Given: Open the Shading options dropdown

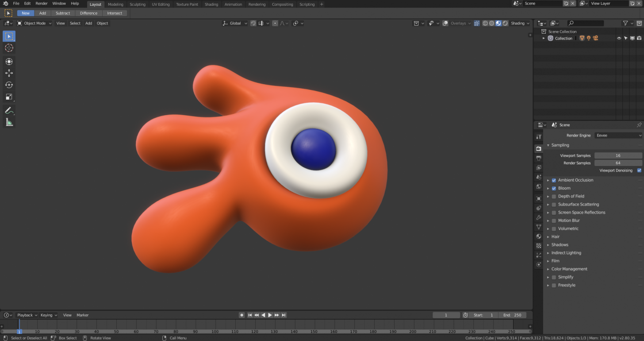Looking at the screenshot, I should click(x=520, y=23).
